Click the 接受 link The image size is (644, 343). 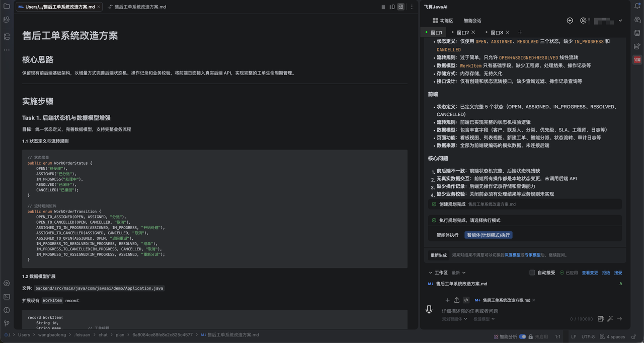pos(618,272)
